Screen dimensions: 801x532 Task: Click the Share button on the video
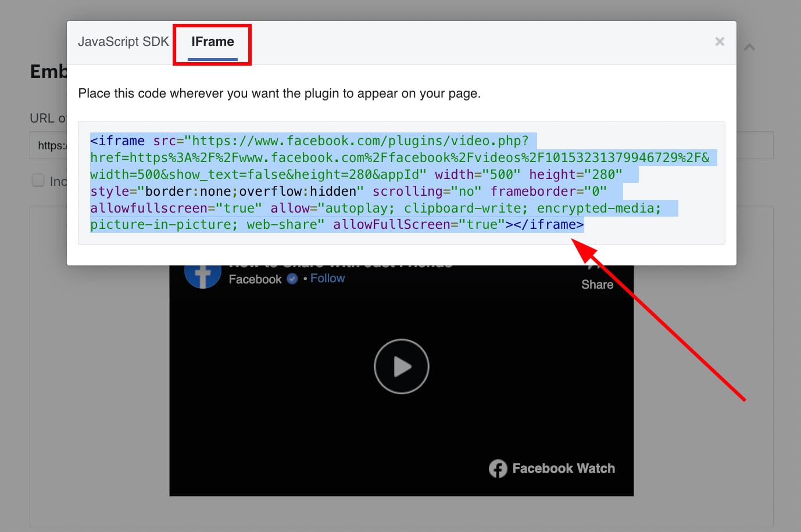(x=597, y=284)
